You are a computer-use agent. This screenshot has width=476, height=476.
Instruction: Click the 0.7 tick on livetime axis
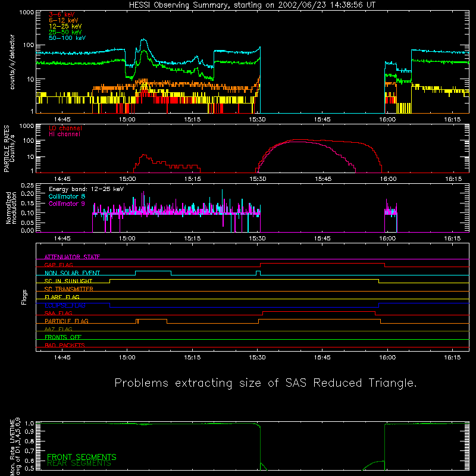29,451
